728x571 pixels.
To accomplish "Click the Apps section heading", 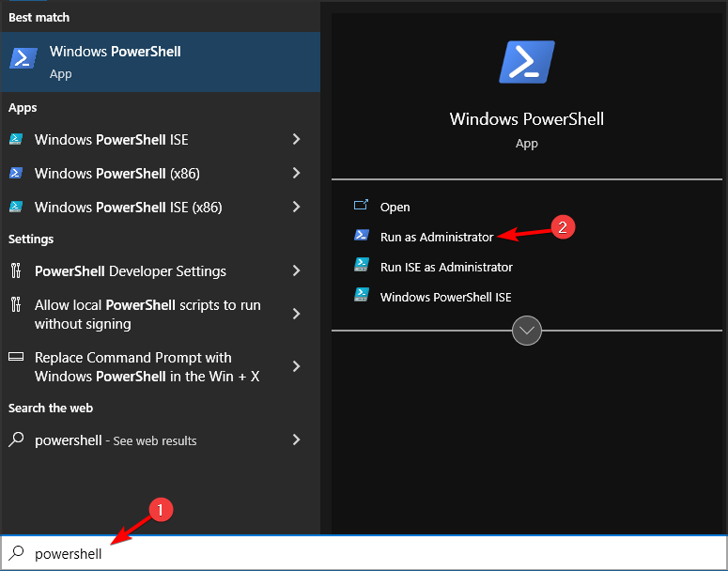I will click(x=23, y=108).
